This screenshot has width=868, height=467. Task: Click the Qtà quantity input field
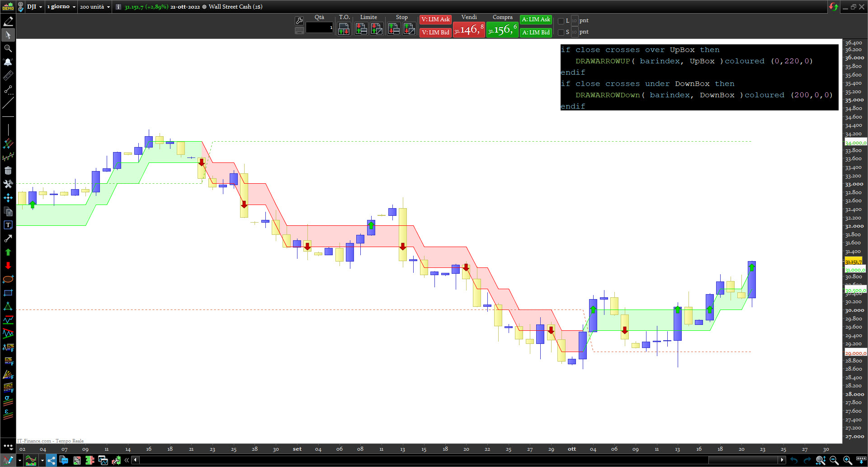[x=319, y=28]
